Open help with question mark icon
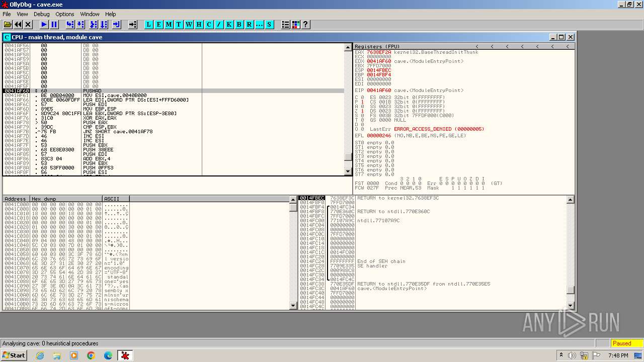The height and width of the screenshot is (362, 644). pyautogui.click(x=305, y=25)
